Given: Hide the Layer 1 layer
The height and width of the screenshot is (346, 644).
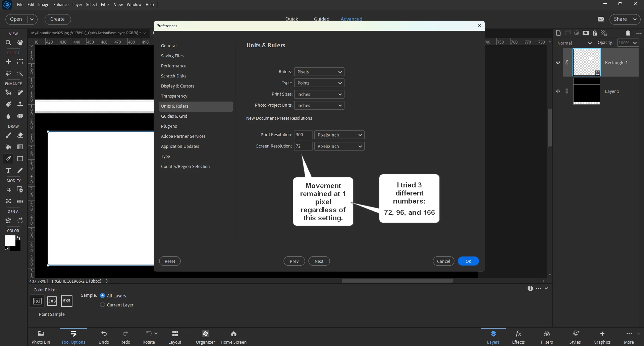Looking at the screenshot, I should point(558,91).
